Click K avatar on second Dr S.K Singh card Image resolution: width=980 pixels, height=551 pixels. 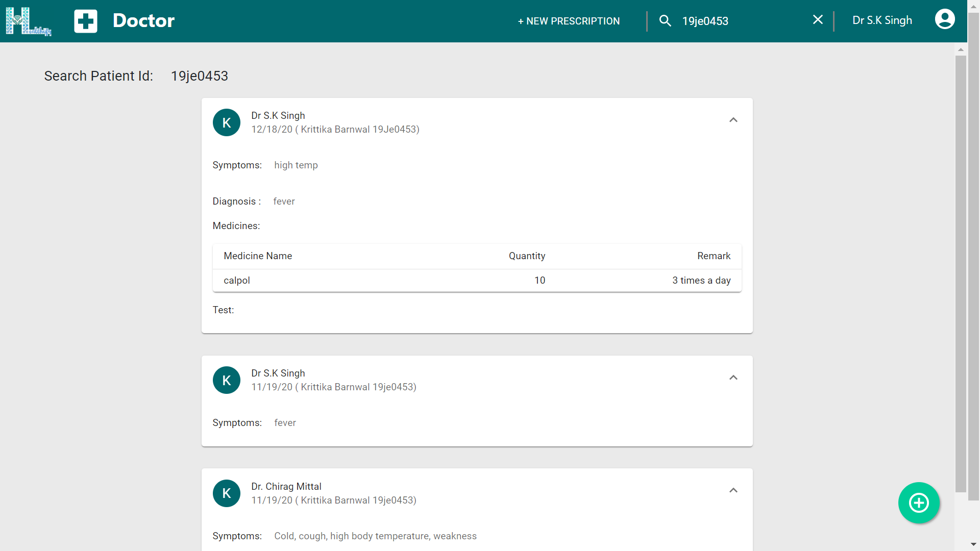click(227, 380)
